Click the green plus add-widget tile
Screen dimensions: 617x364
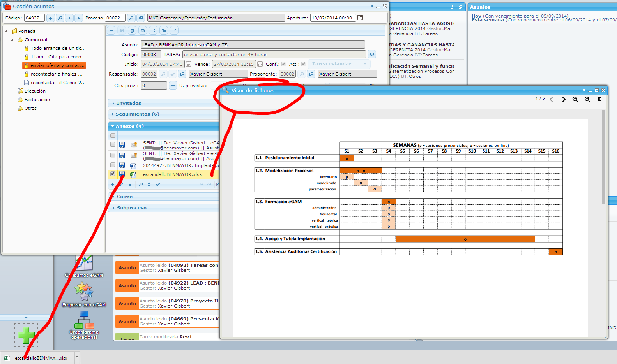(x=26, y=335)
